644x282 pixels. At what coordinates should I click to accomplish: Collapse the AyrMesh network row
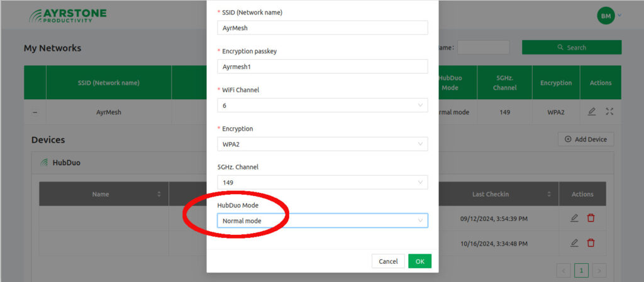point(35,112)
